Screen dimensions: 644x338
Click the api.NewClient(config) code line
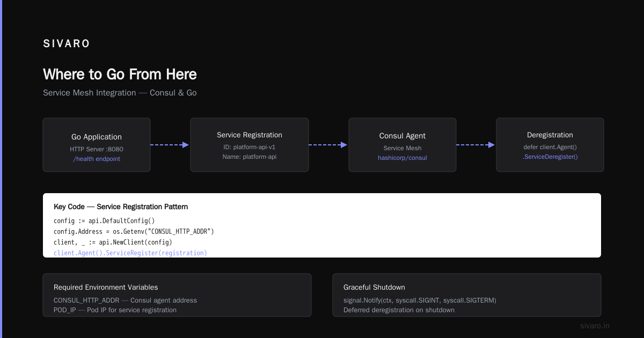pos(113,242)
